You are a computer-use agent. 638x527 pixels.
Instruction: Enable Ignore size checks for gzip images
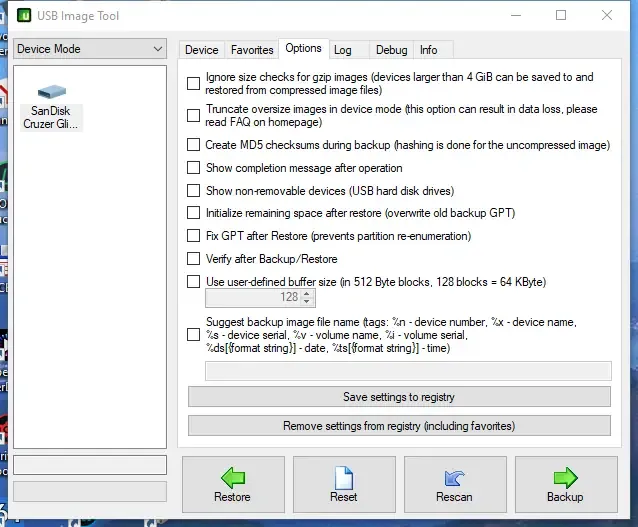coord(193,83)
